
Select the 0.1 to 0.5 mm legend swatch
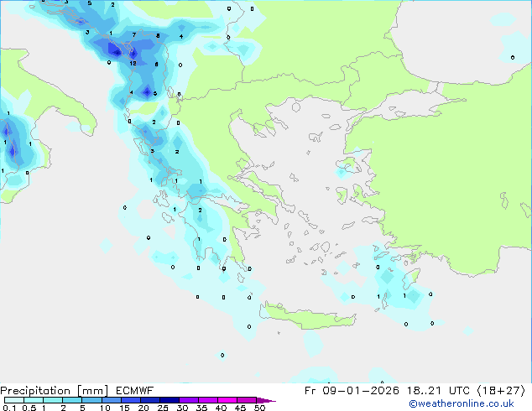coord(14,400)
